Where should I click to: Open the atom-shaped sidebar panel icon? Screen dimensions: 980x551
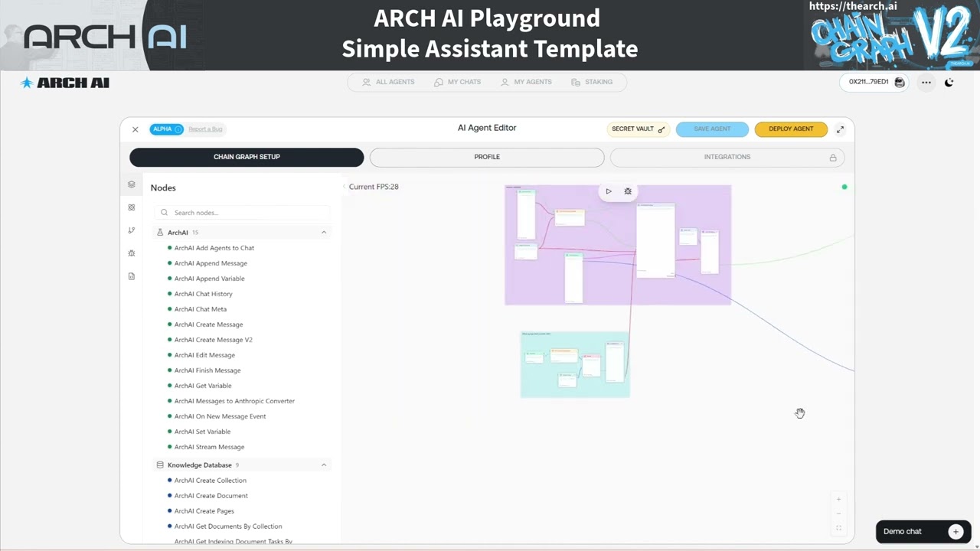[x=132, y=207]
